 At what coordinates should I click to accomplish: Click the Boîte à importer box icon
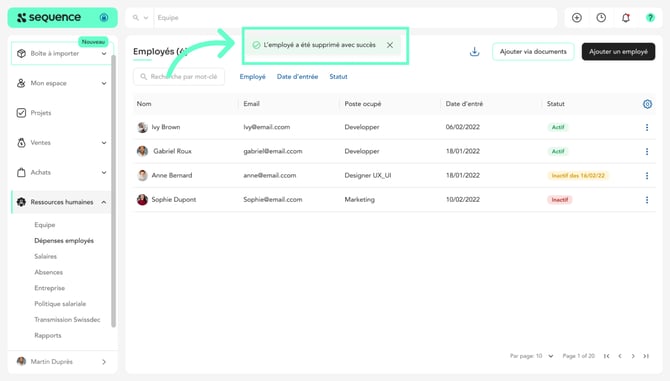pos(21,53)
